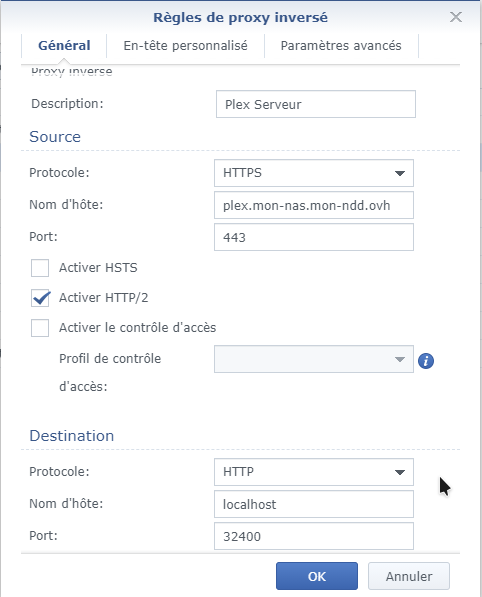
Task: Close the reverse proxy rules dialog
Action: click(x=456, y=17)
